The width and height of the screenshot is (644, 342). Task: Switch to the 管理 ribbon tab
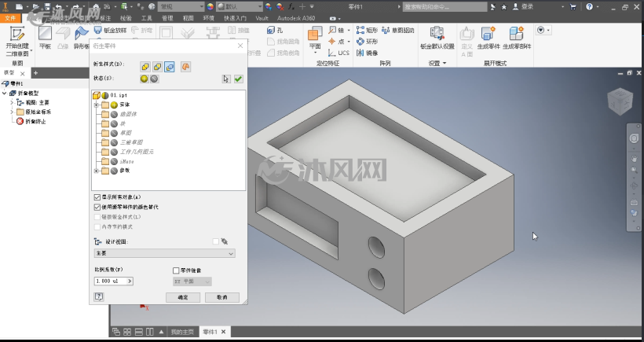167,18
